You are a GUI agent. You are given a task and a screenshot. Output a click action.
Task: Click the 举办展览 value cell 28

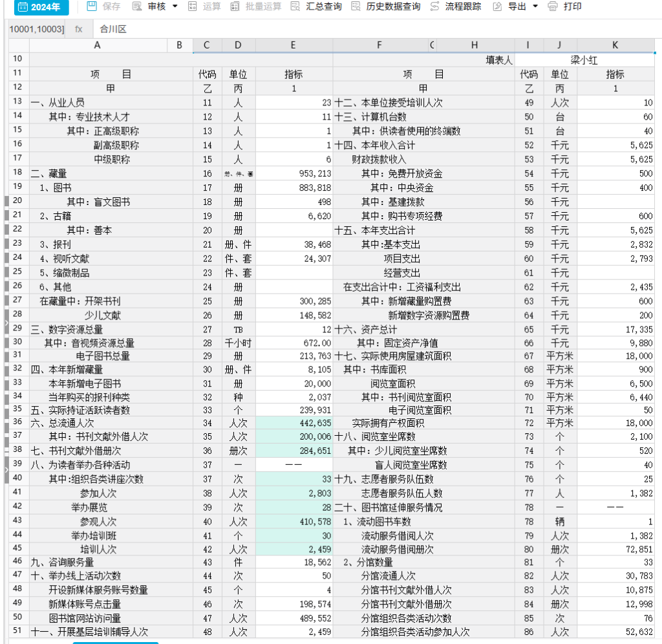pyautogui.click(x=294, y=508)
